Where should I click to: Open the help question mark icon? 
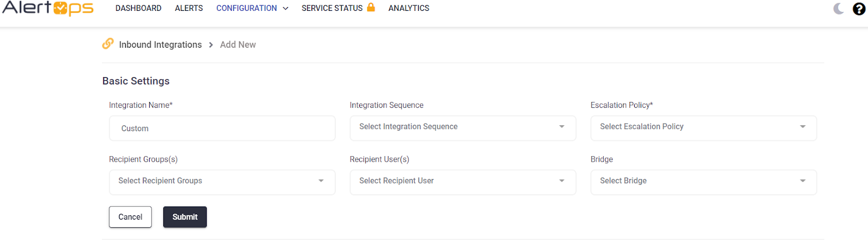pos(859,9)
